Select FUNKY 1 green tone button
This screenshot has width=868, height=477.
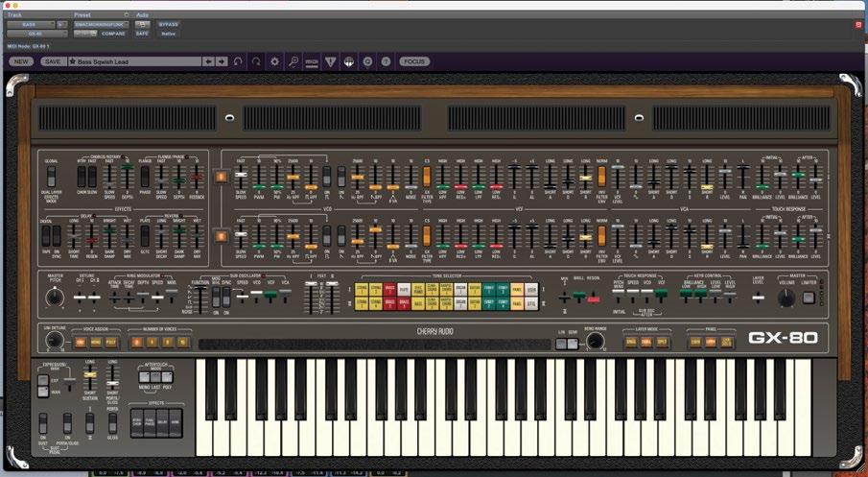pyautogui.click(x=489, y=289)
